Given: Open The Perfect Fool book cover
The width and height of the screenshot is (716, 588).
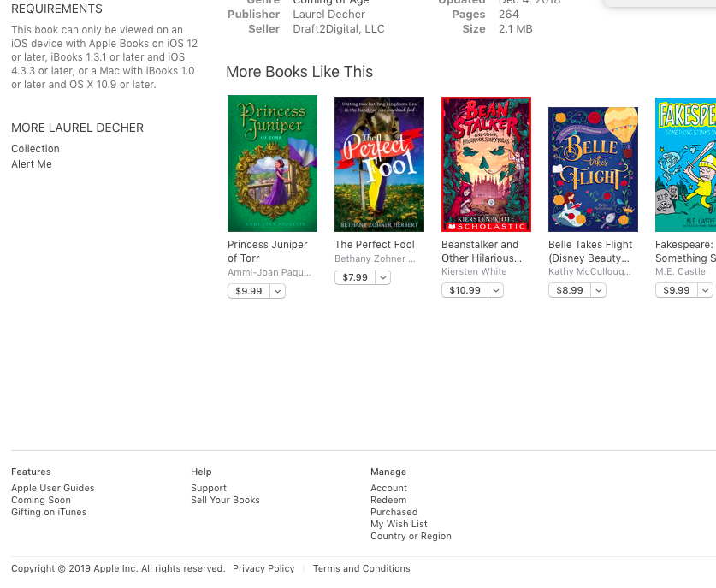Looking at the screenshot, I should (379, 164).
